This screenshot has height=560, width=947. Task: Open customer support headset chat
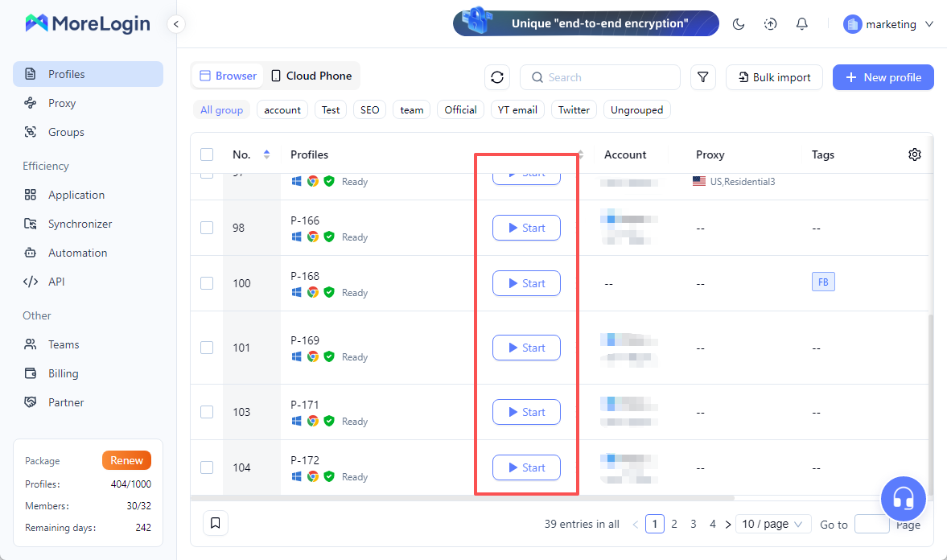click(903, 499)
